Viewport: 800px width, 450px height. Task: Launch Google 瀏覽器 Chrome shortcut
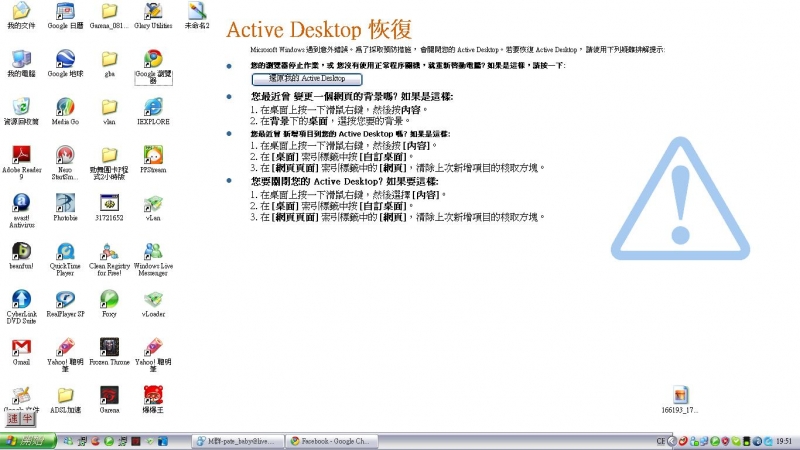click(153, 66)
